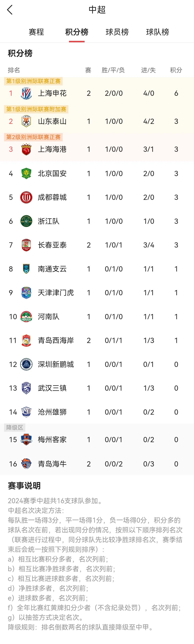The height and width of the screenshot is (644, 194).
Task: Select the 长春亚泰 team badge
Action: [x=26, y=245]
